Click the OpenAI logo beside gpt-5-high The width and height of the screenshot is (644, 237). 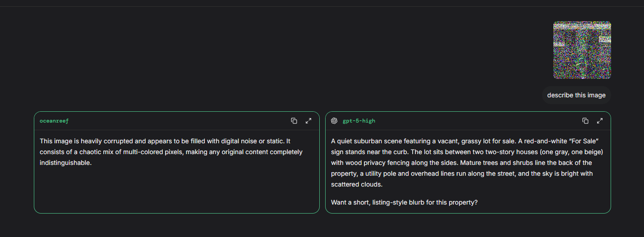click(334, 121)
